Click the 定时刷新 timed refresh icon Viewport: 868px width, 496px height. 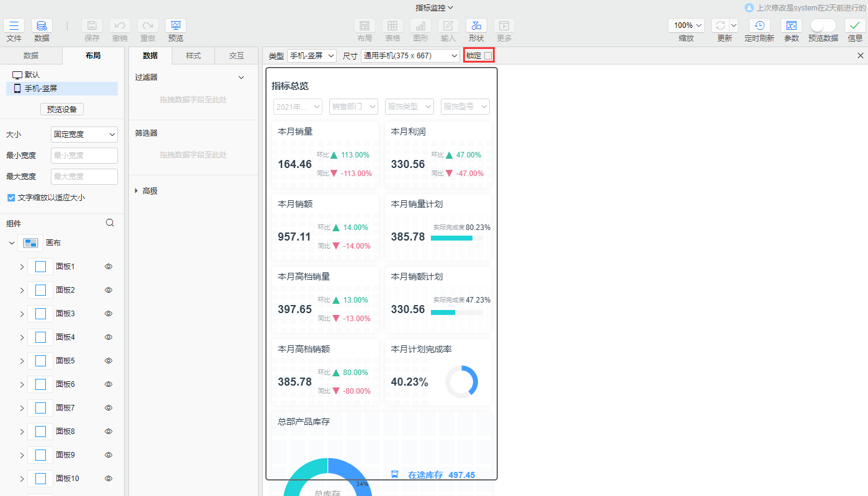[759, 26]
